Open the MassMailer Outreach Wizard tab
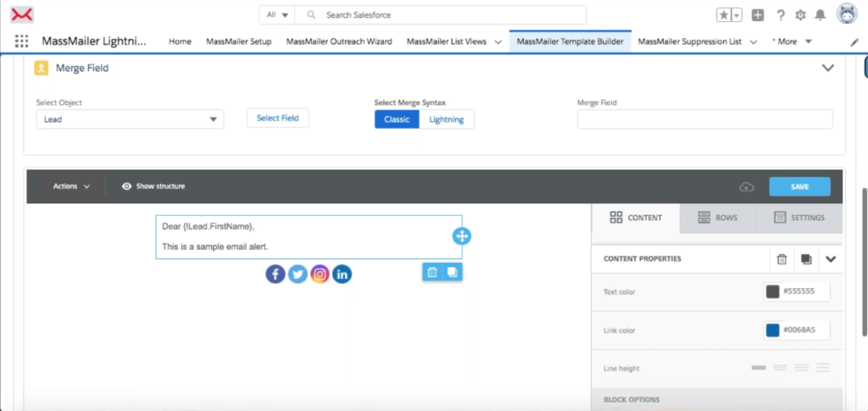This screenshot has height=411, width=868. point(339,42)
